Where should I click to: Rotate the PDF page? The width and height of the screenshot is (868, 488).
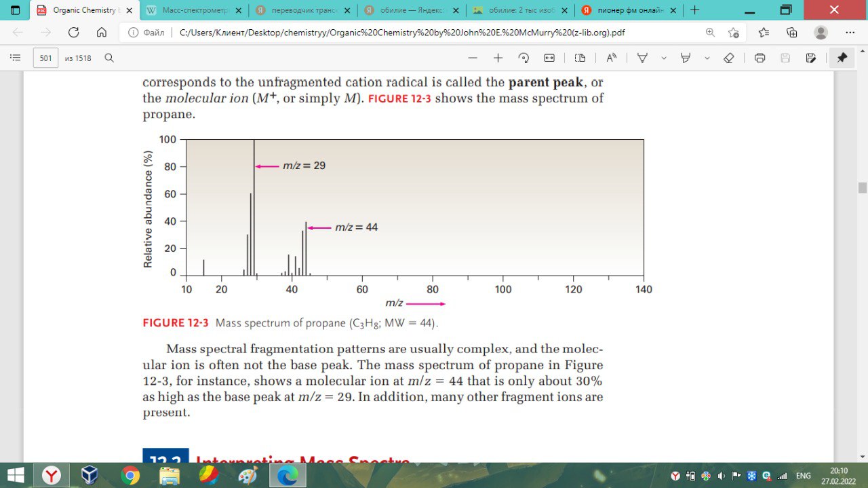pos(524,58)
